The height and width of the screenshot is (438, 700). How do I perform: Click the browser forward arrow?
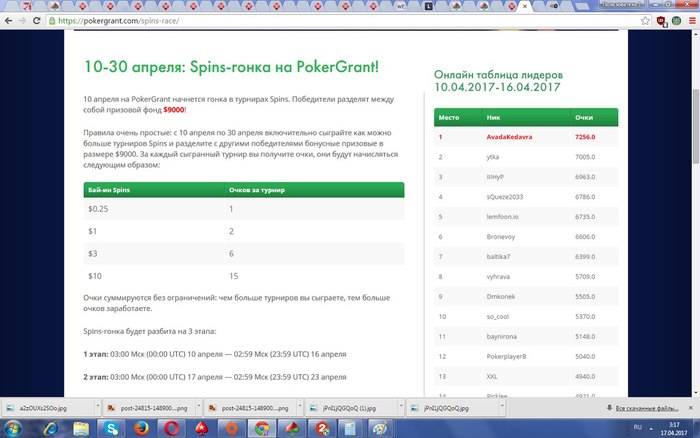pyautogui.click(x=22, y=21)
